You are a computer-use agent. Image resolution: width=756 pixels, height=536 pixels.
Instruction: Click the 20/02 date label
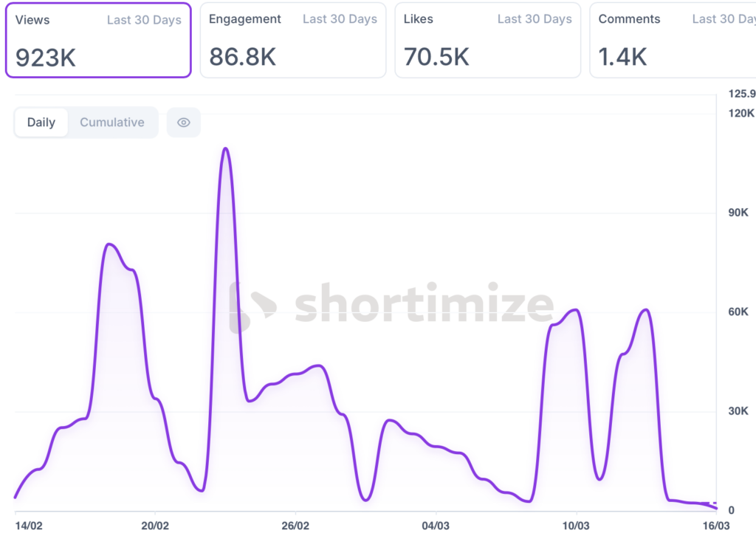(x=154, y=526)
